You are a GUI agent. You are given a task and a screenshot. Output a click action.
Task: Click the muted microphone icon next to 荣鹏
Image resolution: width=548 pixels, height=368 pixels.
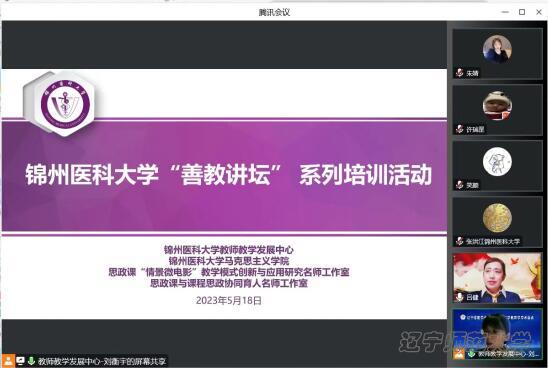tap(460, 185)
